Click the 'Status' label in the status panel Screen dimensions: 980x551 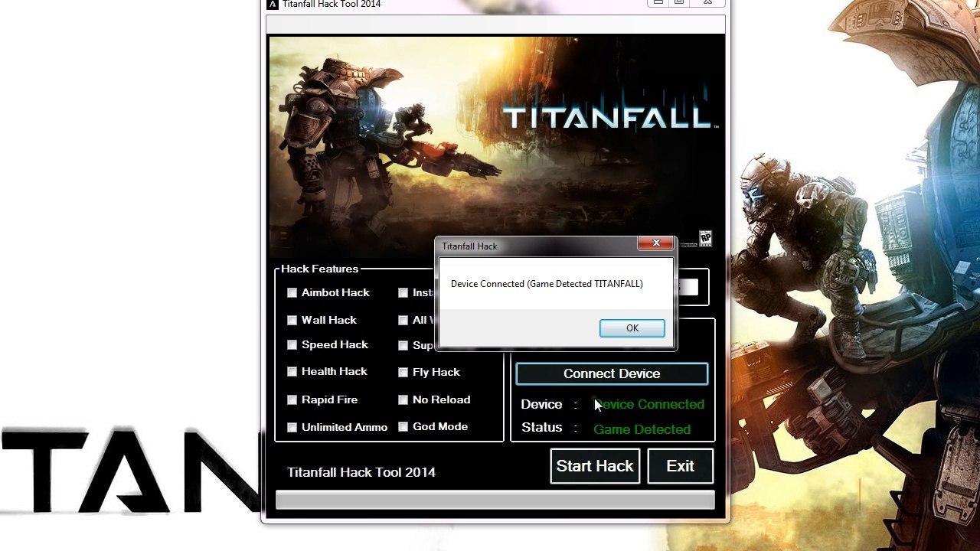[541, 427]
